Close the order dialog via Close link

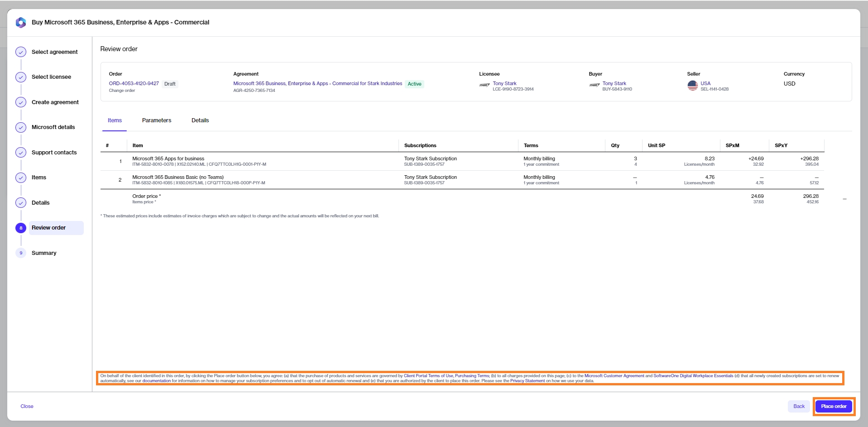(27, 406)
